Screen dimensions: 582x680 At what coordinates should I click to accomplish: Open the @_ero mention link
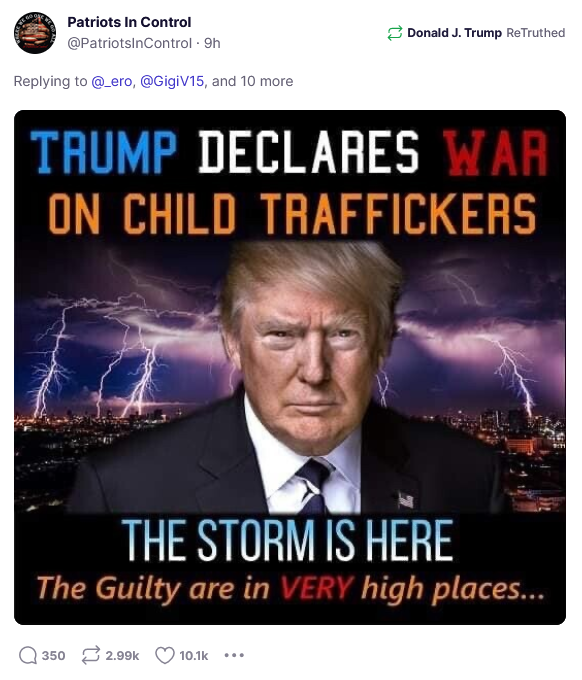click(x=111, y=81)
